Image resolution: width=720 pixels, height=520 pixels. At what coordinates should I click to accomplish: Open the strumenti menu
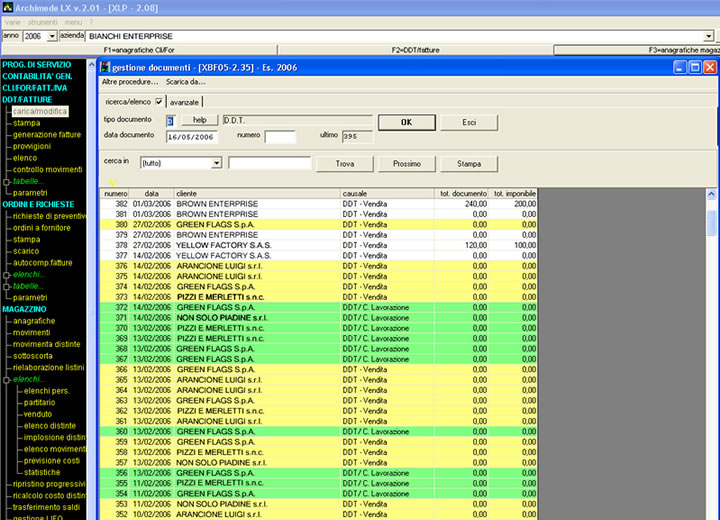coord(43,22)
